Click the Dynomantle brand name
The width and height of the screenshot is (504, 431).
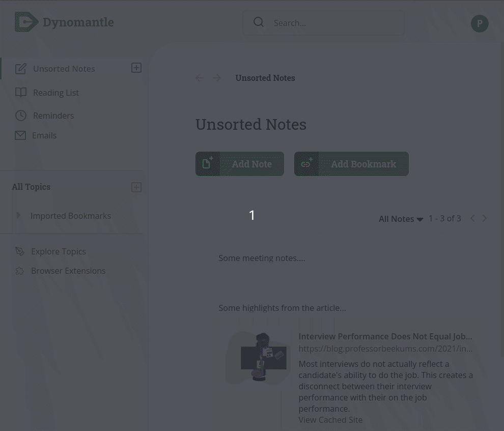[78, 22]
